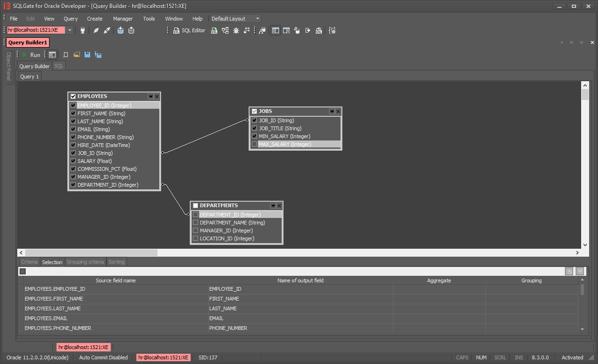Image resolution: width=598 pixels, height=364 pixels.
Task: Open the JOBS table dropdown arrow
Action: (x=332, y=111)
